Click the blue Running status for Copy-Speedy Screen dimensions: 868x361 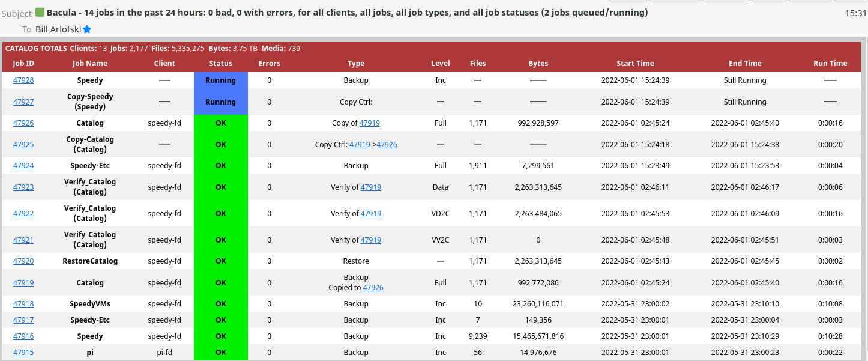tap(221, 102)
